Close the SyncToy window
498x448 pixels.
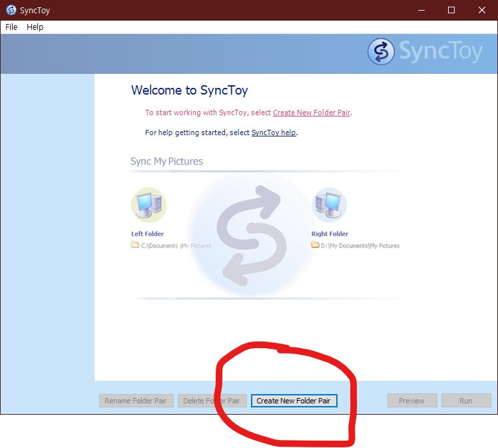pyautogui.click(x=482, y=10)
